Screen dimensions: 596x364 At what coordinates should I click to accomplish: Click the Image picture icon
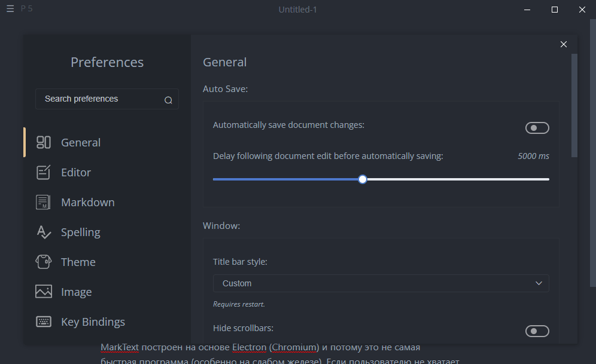click(44, 292)
